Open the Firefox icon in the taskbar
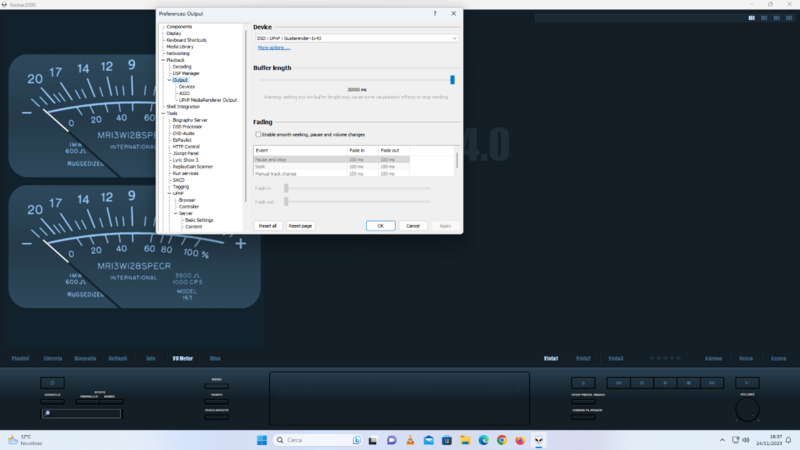This screenshot has height=450, width=800. click(520, 440)
